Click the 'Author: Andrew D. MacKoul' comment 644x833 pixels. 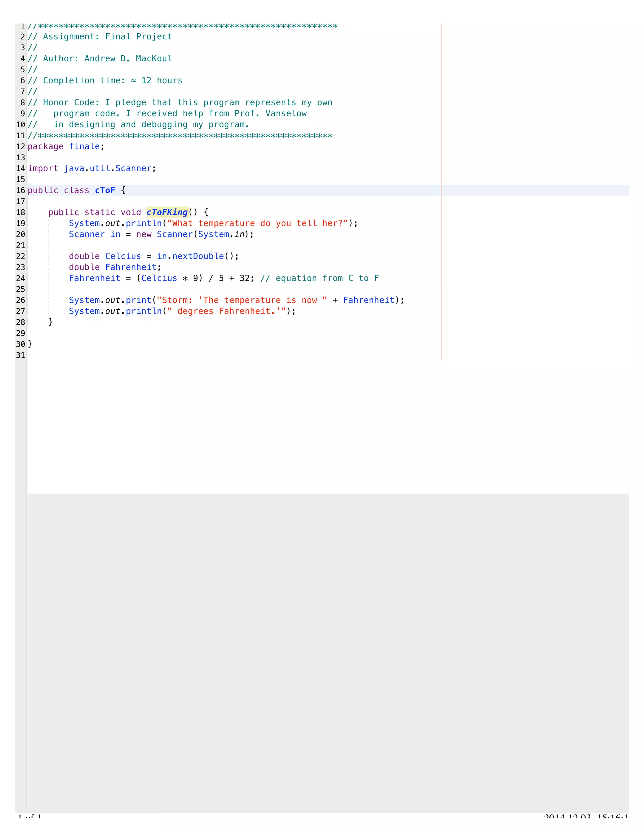coord(100,59)
